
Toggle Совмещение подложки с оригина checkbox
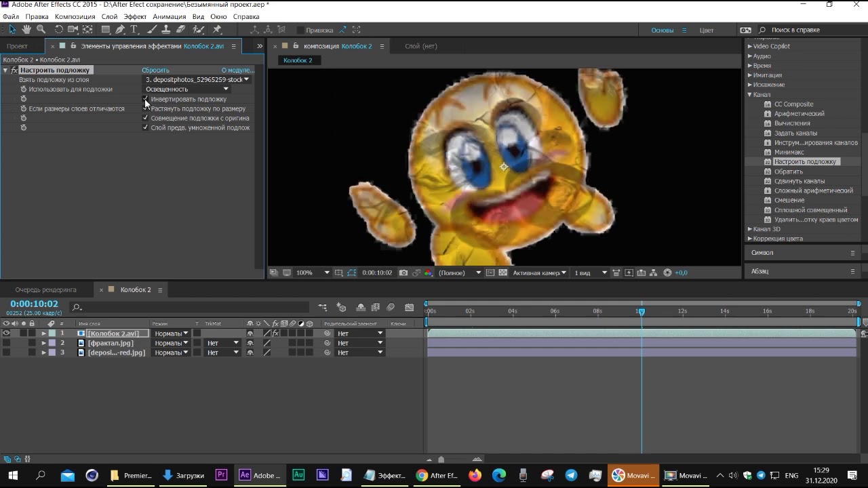click(x=145, y=118)
